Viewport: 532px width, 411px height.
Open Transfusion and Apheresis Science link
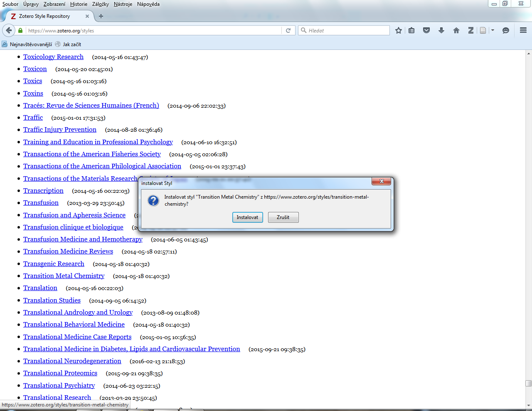74,215
